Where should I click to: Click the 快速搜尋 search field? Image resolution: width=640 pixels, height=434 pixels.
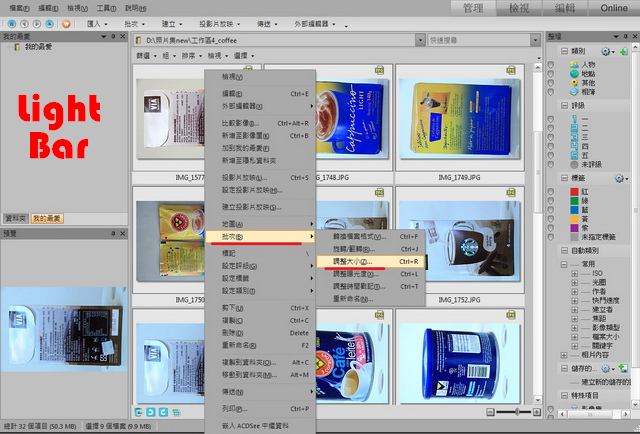475,40
